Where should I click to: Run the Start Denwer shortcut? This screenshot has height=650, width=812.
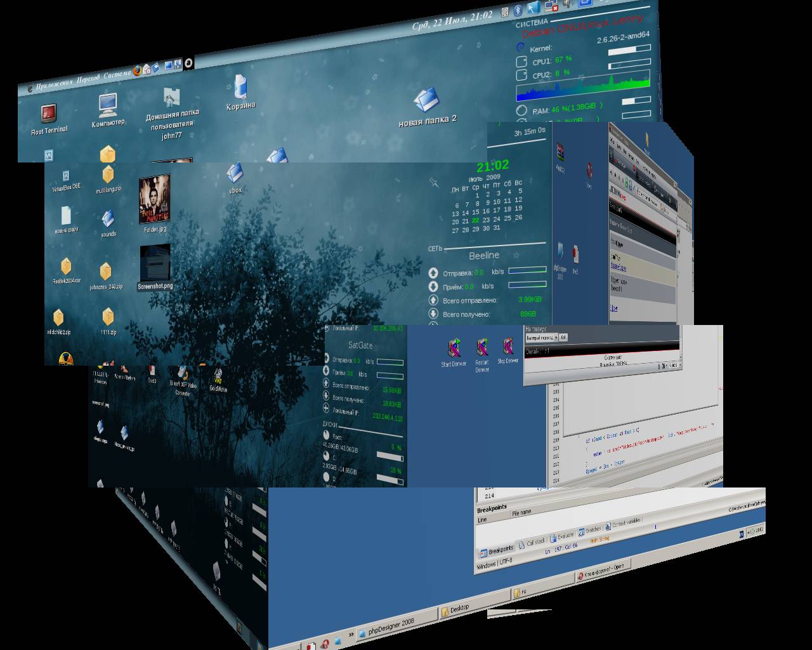point(454,352)
